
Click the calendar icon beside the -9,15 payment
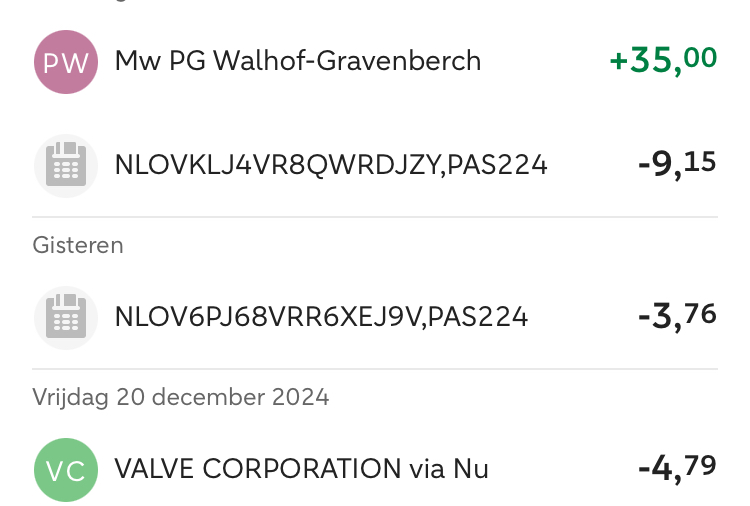(66, 165)
